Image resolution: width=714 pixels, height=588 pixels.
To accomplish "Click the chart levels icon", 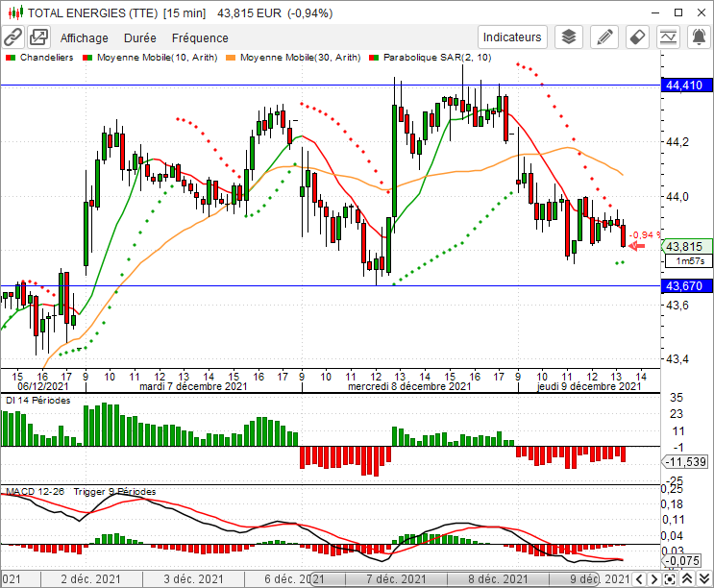I will point(671,37).
